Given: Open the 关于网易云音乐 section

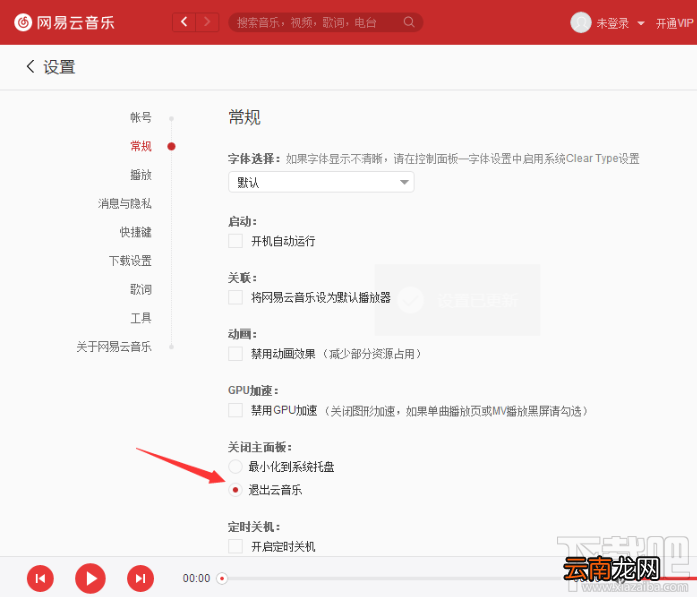Looking at the screenshot, I should [x=114, y=346].
